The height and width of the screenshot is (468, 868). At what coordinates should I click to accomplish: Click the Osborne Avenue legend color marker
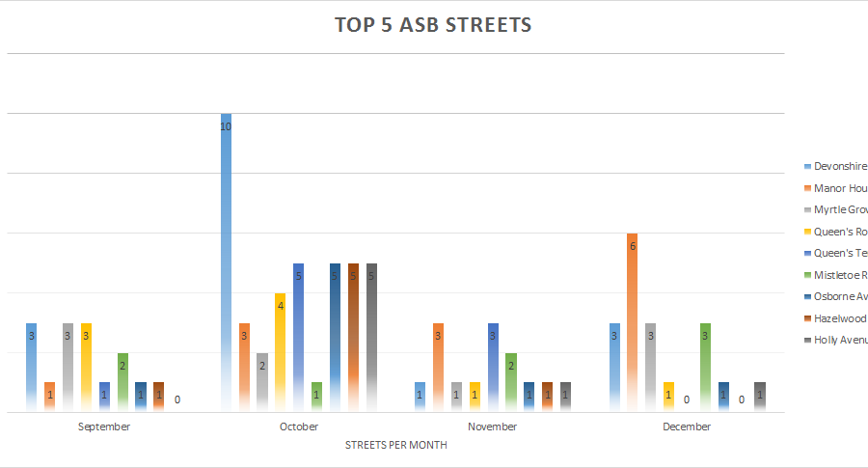pos(805,296)
